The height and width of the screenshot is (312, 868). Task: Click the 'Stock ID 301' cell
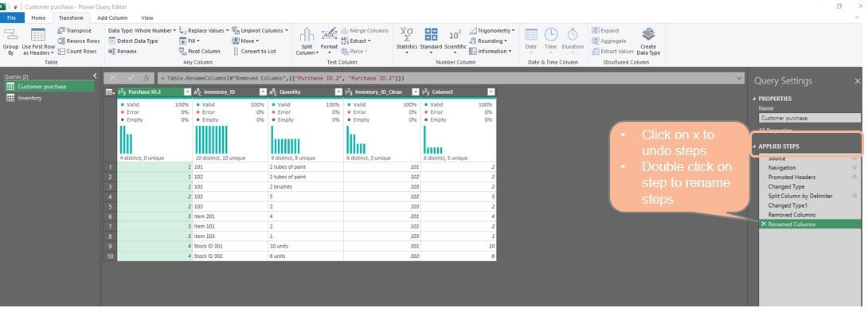pos(229,247)
